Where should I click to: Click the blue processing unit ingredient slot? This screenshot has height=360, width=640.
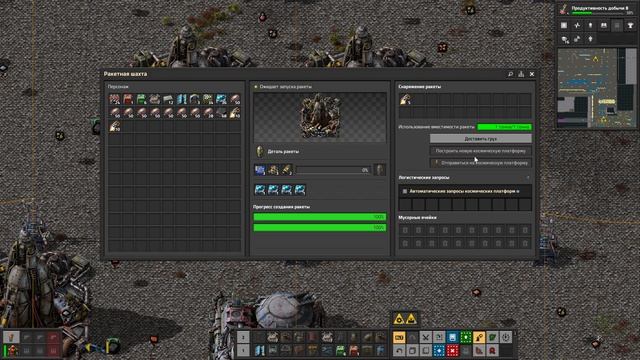tap(260, 170)
